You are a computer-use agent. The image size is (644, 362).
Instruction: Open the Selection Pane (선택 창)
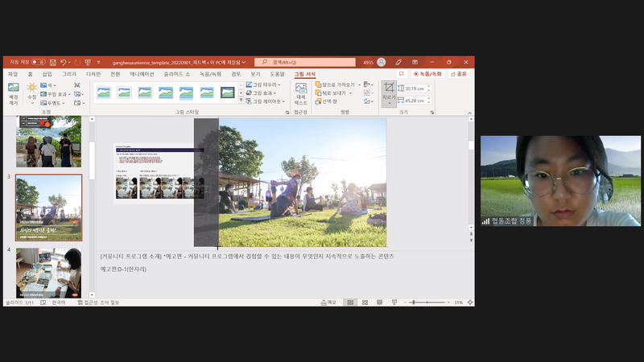pos(332,102)
